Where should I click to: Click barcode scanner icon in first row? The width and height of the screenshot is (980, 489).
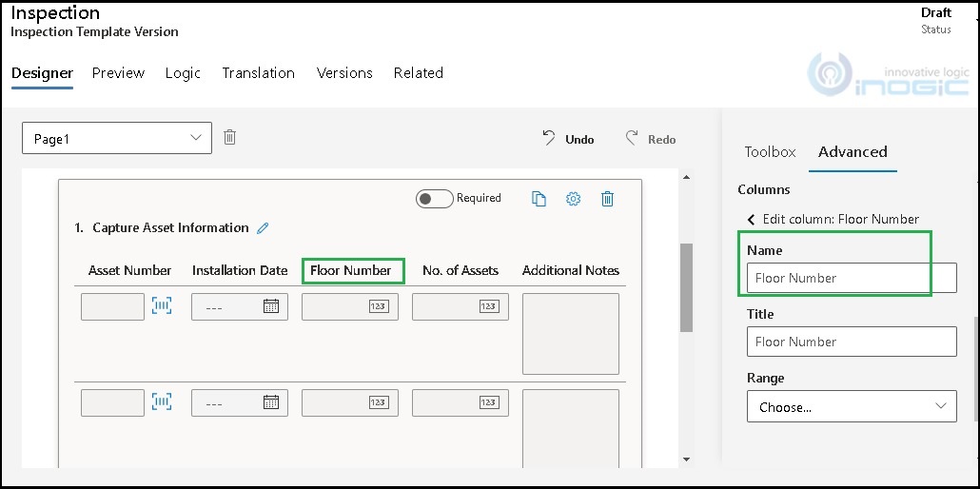tap(162, 305)
